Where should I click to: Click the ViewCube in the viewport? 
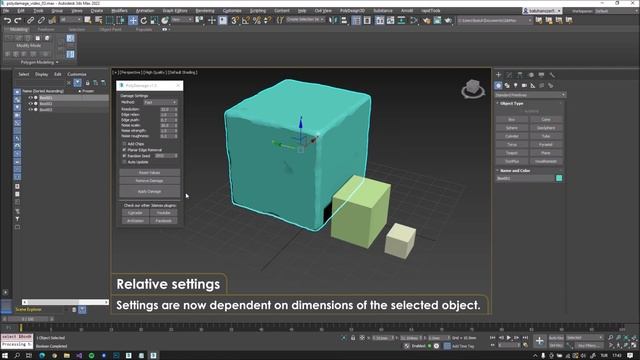473,88
